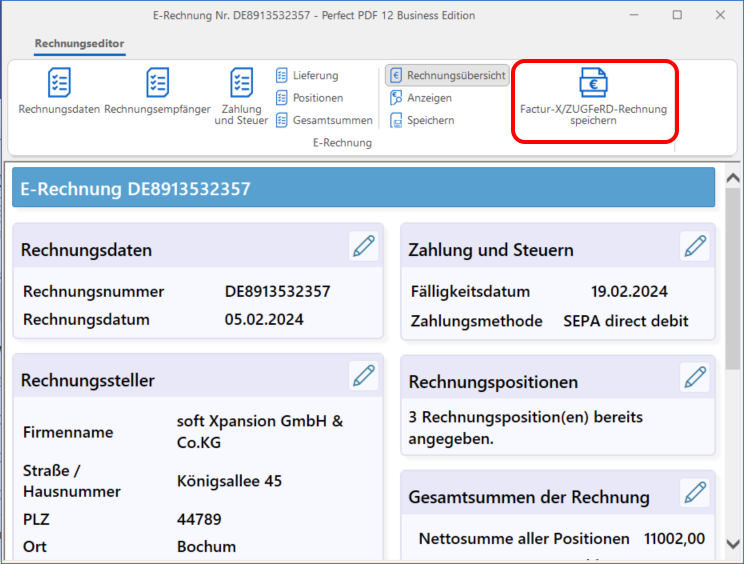Save as Factur-X/ZUGFeRD-Rechnung

coord(593,98)
